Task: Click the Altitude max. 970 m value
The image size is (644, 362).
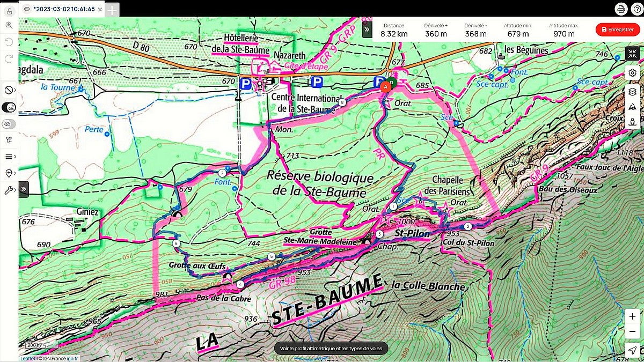Action: click(563, 34)
